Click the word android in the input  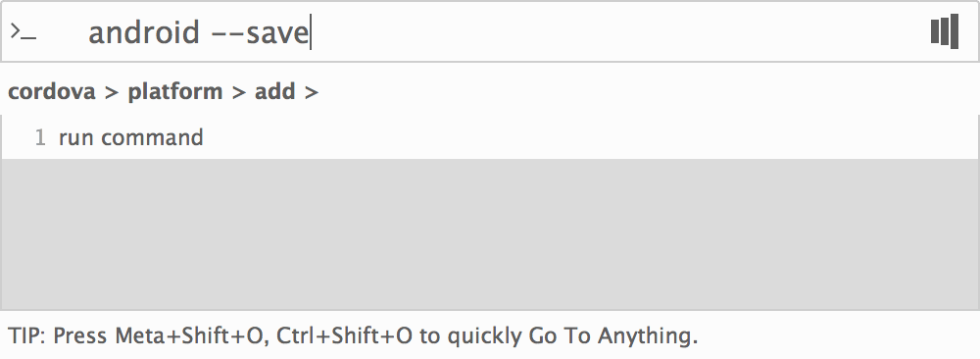[x=144, y=32]
